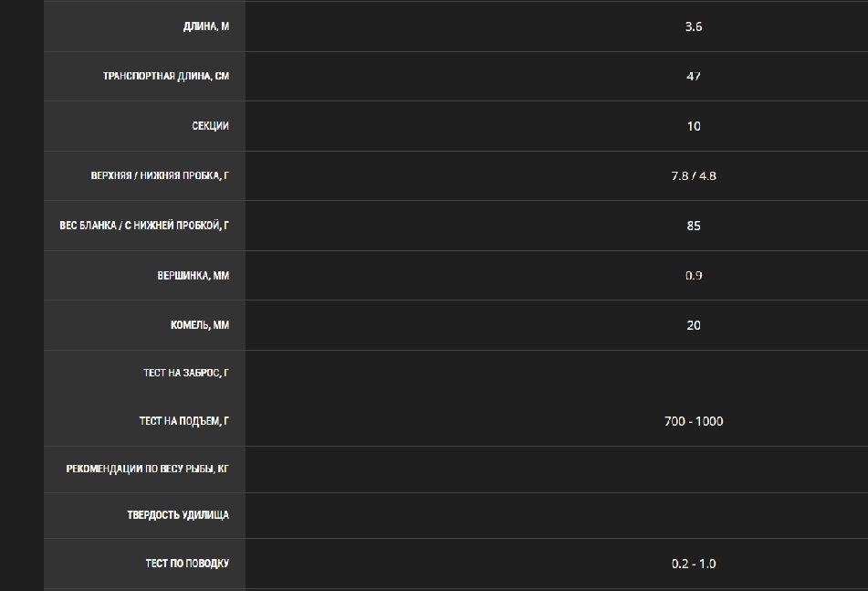Image resolution: width=868 pixels, height=591 pixels.
Task: Select the 3.6 length value
Action: [x=694, y=26]
